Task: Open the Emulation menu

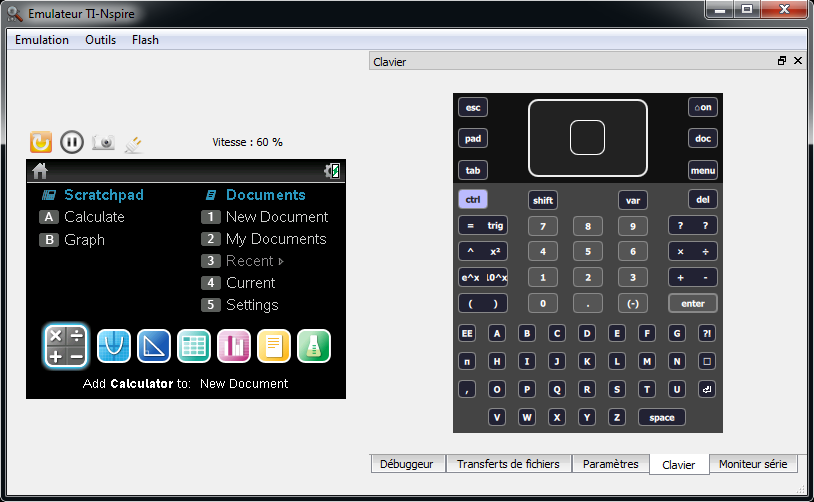Action: (42, 40)
